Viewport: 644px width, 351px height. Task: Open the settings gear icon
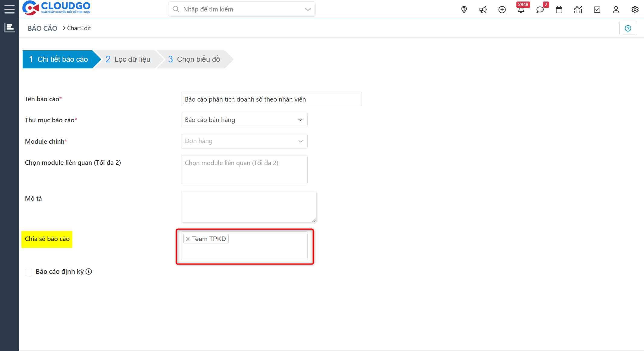[x=635, y=10]
